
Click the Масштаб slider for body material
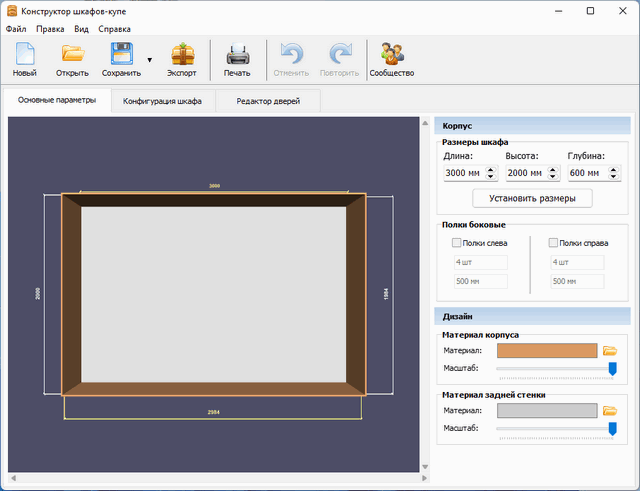555,369
